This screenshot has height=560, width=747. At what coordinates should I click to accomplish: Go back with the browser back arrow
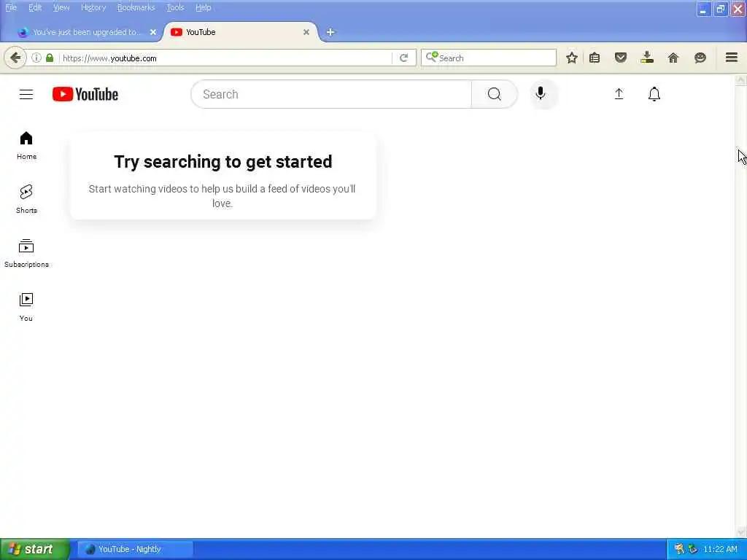15,58
